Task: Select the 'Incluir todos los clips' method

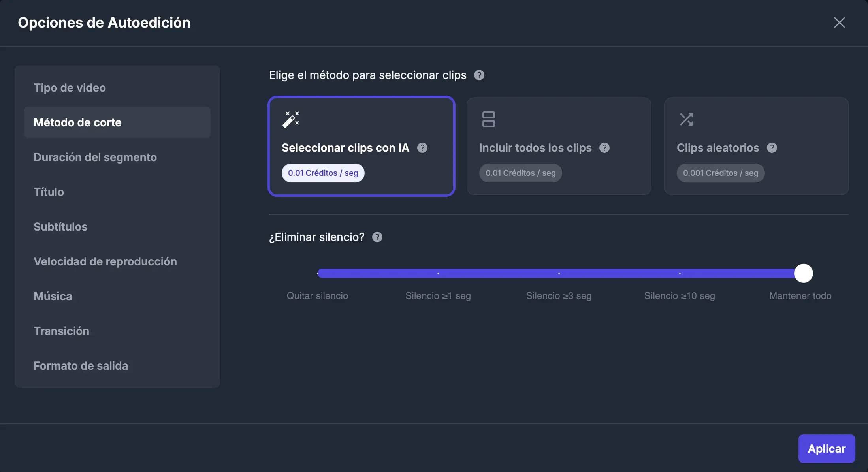Action: click(x=559, y=146)
